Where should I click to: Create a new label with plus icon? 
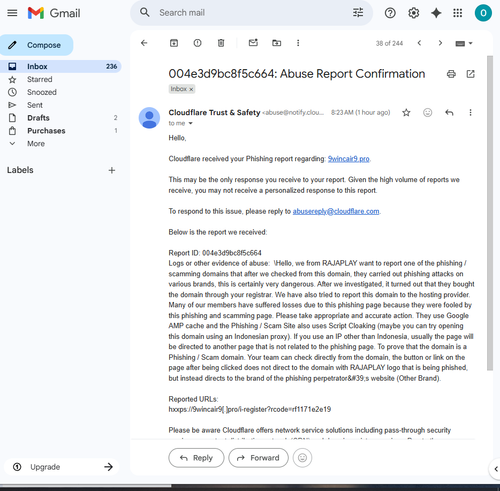tap(112, 170)
